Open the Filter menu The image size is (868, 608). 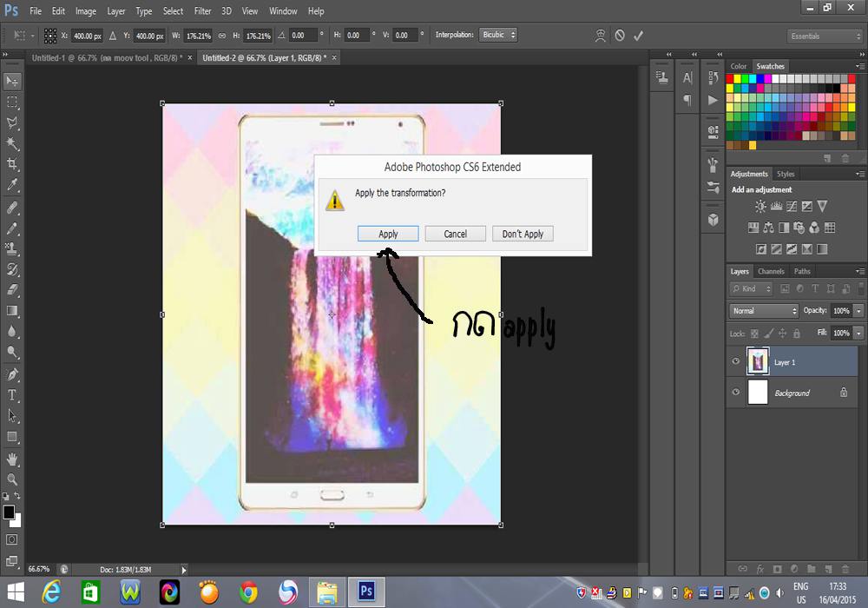[x=202, y=11]
